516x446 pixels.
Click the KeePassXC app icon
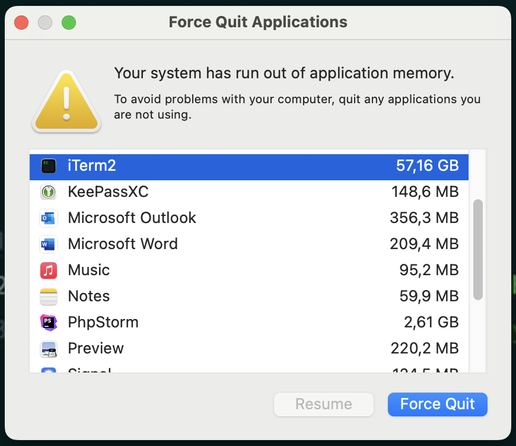click(x=49, y=192)
